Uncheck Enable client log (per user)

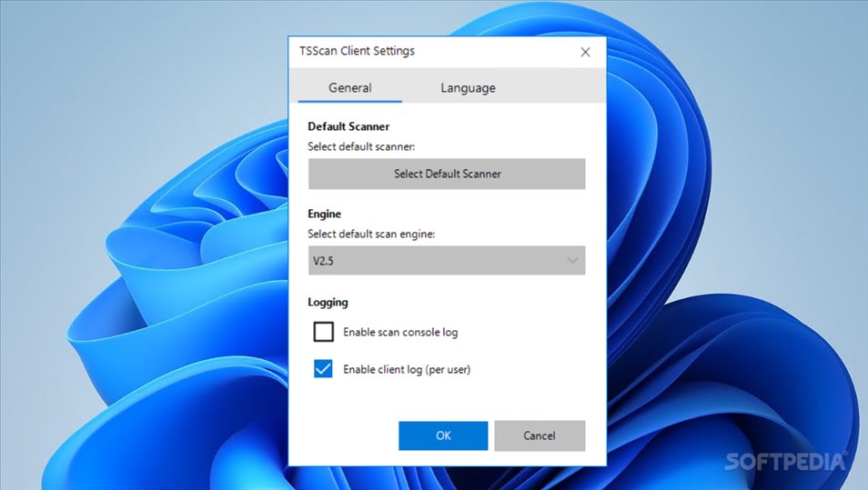pos(323,369)
